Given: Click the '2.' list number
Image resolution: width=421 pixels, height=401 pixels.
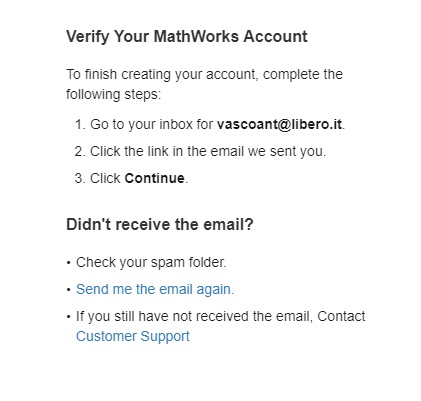Looking at the screenshot, I should point(80,151).
